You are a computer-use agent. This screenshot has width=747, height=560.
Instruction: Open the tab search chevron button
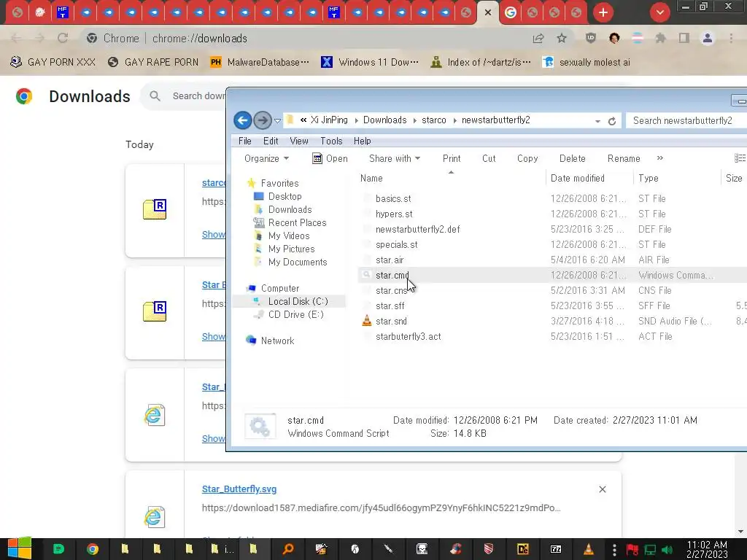point(659,12)
